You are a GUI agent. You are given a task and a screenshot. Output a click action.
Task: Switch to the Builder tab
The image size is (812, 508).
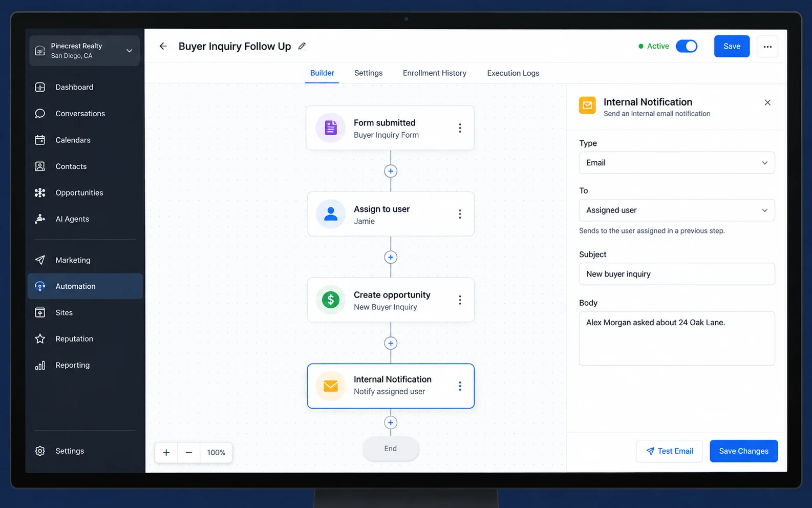(x=322, y=73)
